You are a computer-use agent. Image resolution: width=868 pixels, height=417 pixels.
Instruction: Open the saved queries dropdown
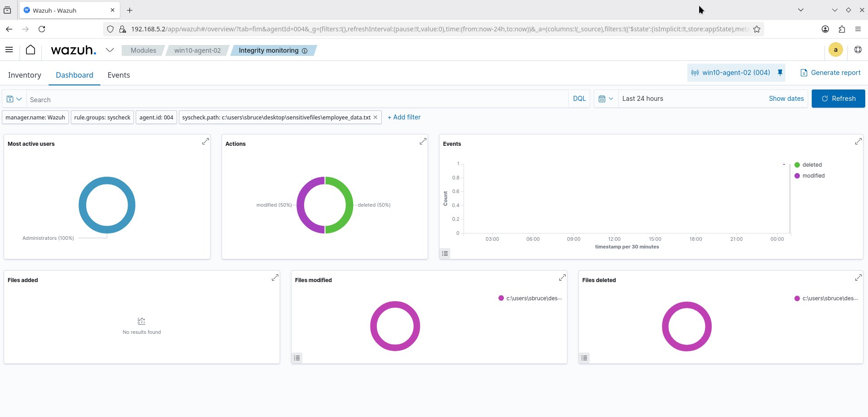pyautogui.click(x=14, y=99)
